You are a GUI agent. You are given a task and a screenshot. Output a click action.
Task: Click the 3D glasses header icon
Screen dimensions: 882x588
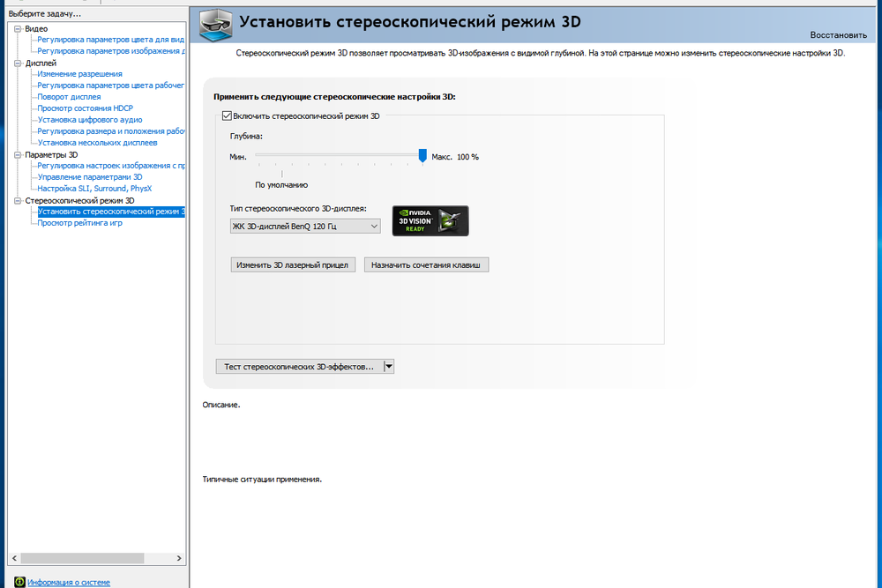[x=216, y=26]
